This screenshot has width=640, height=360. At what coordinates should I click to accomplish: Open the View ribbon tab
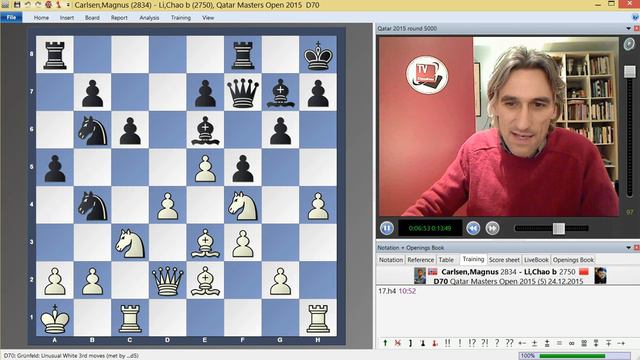pyautogui.click(x=208, y=18)
